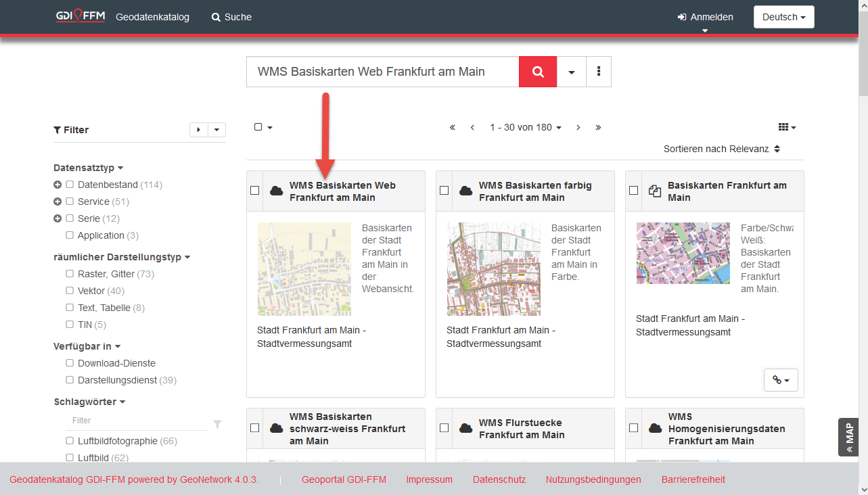Open the Geoportal GDI-FFM footer link
868x495 pixels.
(x=344, y=479)
